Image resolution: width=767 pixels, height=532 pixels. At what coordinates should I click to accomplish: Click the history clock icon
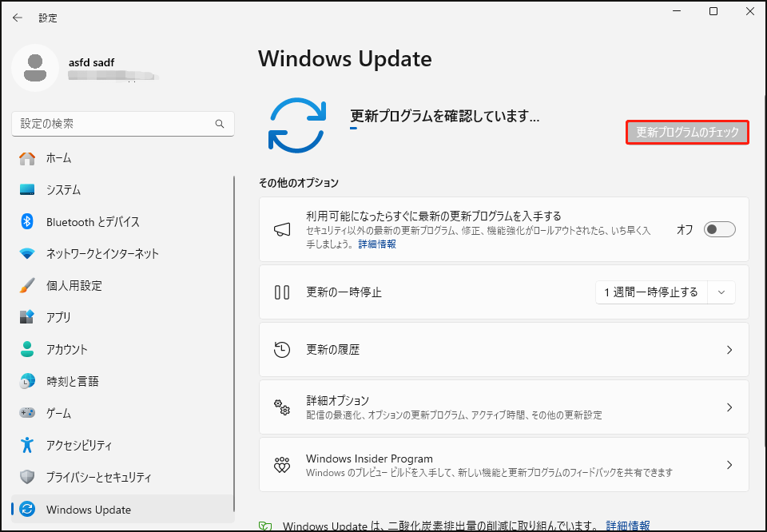tap(282, 350)
